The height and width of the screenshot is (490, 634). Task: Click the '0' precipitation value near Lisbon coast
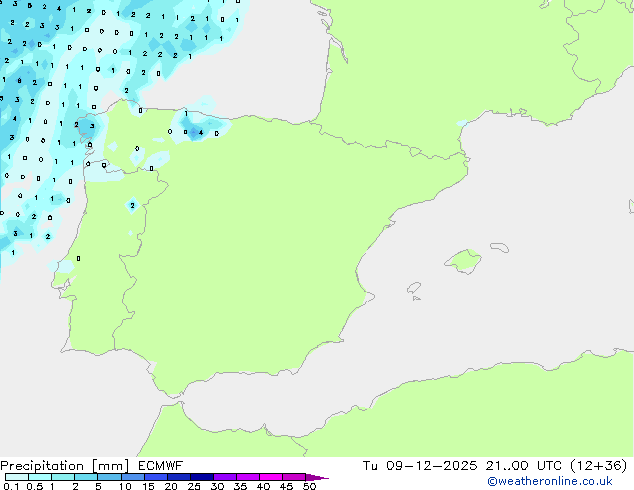(78, 258)
